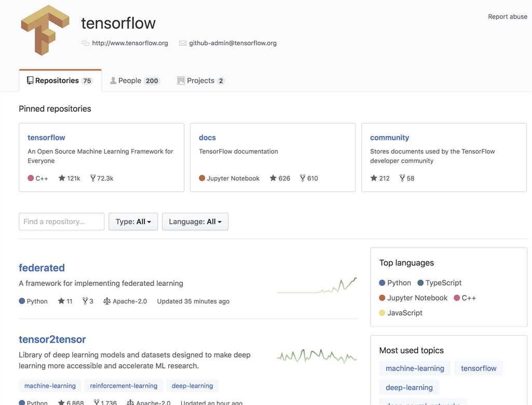Screen dimensions: 532x405
Task: Open forks 58 on community pinned card
Action: click(407, 178)
